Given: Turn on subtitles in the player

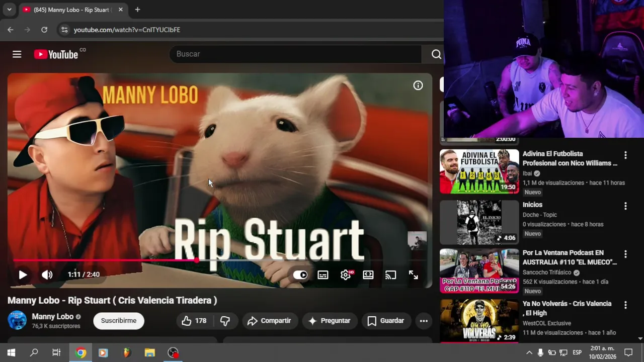Looking at the screenshot, I should pyautogui.click(x=323, y=275).
